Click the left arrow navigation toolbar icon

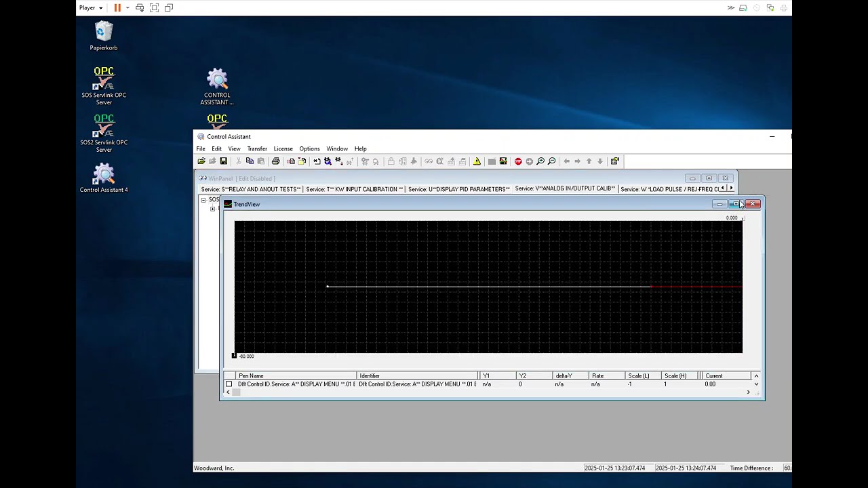tap(566, 161)
